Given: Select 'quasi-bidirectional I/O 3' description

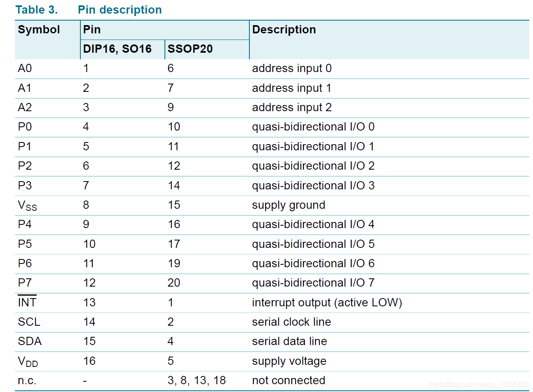Looking at the screenshot, I should (313, 186).
